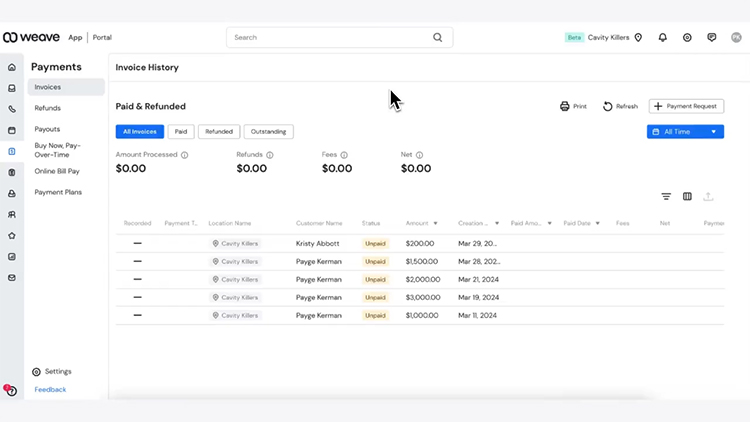
Task: Open the chat feedback icon in header
Action: (711, 37)
